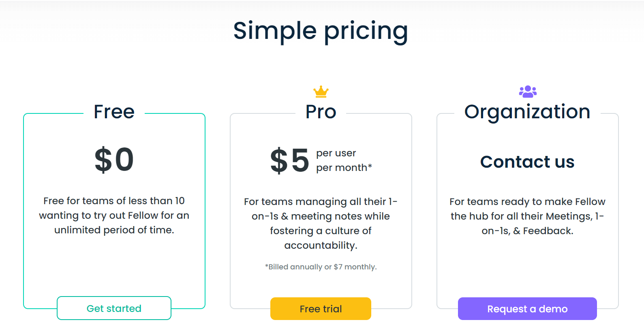The image size is (644, 335).
Task: Click the asterisk after per month
Action: [x=370, y=166]
